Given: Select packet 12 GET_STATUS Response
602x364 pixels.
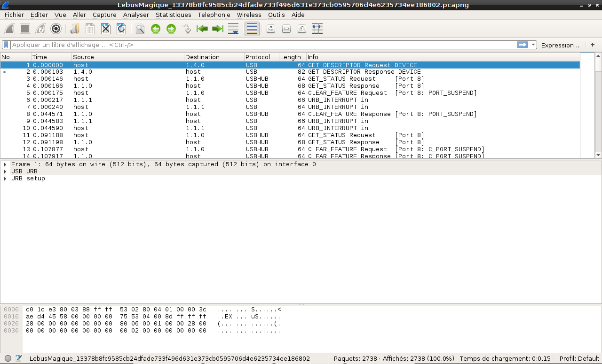Looking at the screenshot, I should coord(290,142).
